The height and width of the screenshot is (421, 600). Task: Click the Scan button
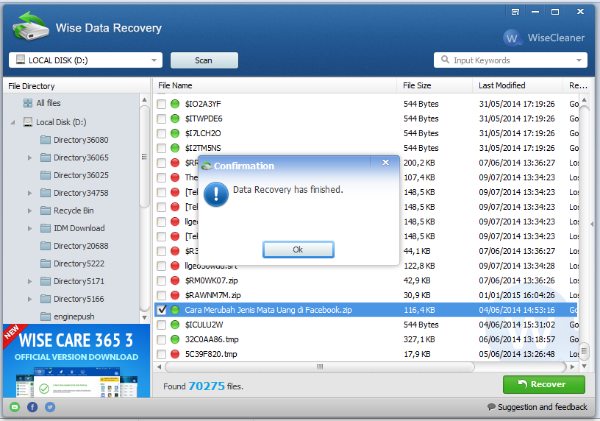(204, 60)
